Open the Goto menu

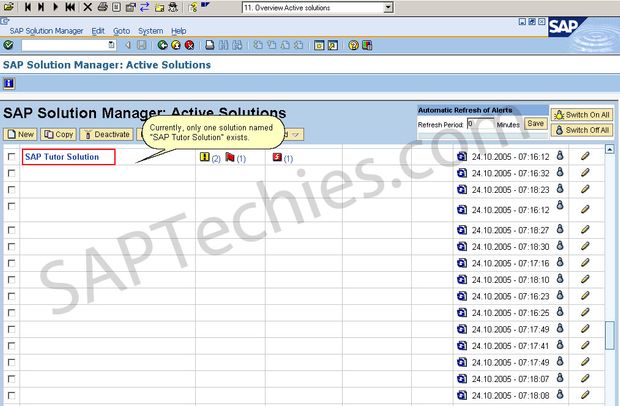[121, 31]
